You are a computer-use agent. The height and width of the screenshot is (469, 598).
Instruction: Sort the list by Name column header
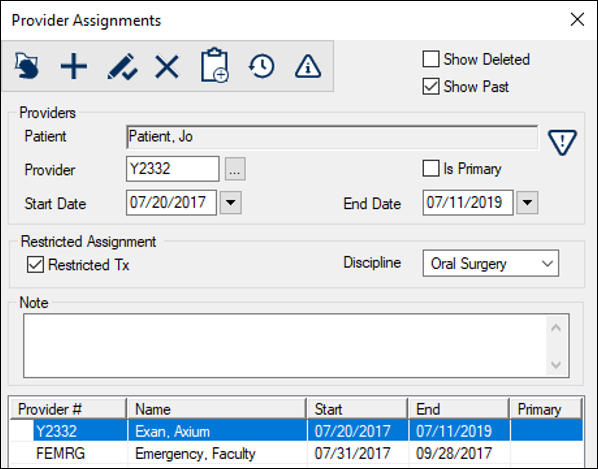[217, 409]
